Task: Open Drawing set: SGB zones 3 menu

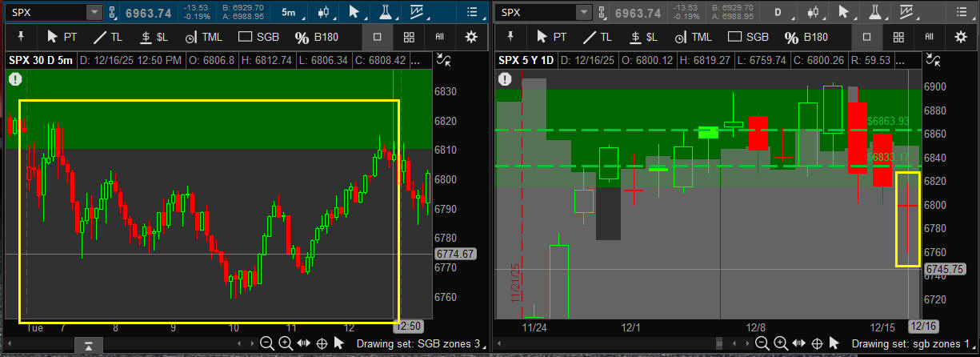Action: click(421, 343)
